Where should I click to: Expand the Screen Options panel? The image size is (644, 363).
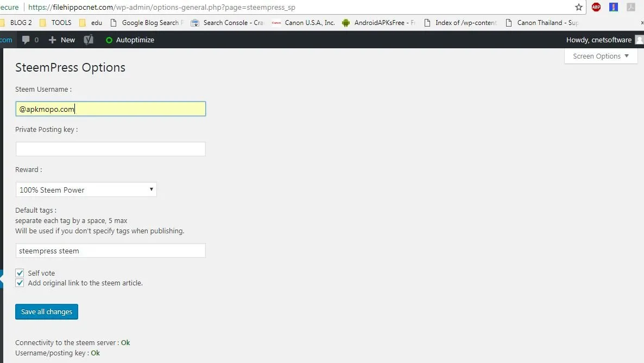(x=601, y=56)
